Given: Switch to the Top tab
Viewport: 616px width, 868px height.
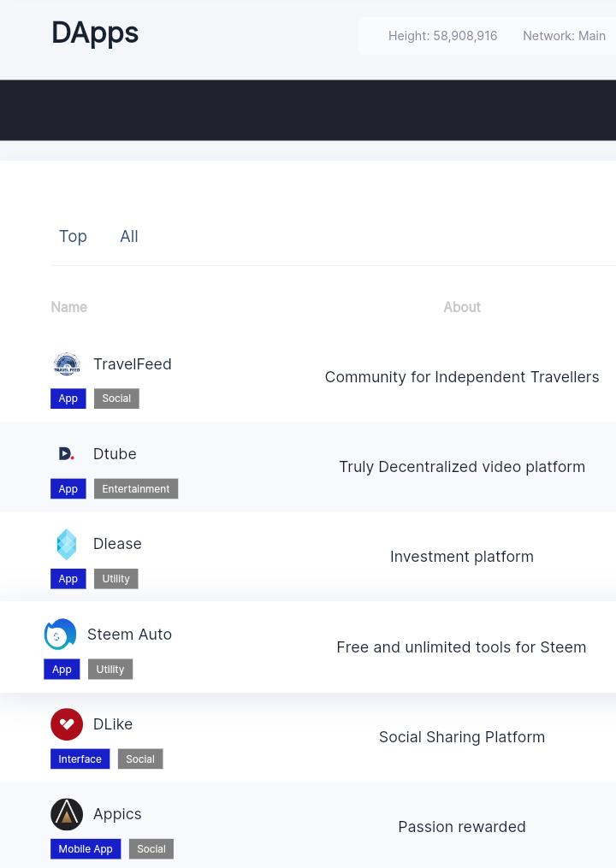Looking at the screenshot, I should pos(73,236).
